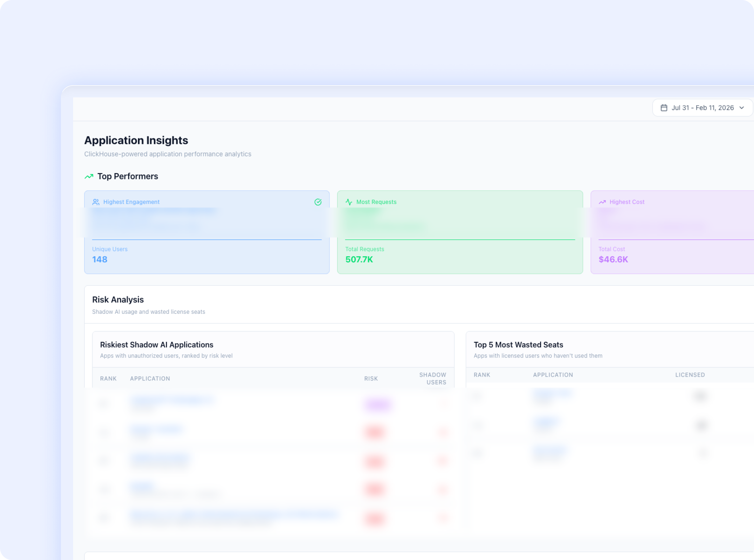Viewport: 754px width, 560px height.
Task: Click the Risk Analysis section heading
Action: tap(118, 300)
